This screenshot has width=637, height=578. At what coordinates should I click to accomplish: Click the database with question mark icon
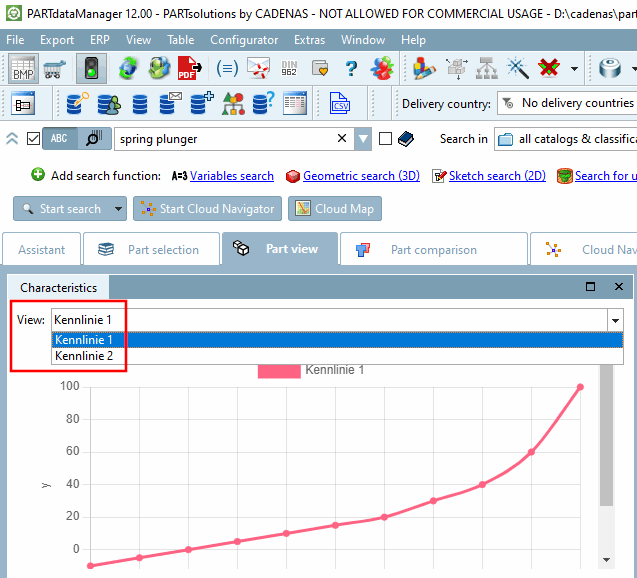(x=264, y=103)
